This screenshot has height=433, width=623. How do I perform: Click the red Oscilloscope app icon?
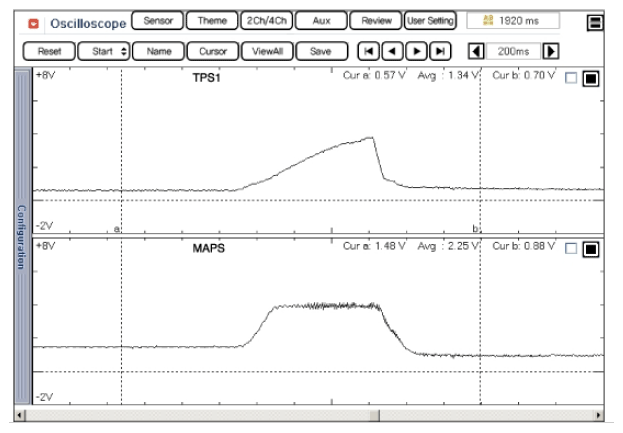pos(32,21)
